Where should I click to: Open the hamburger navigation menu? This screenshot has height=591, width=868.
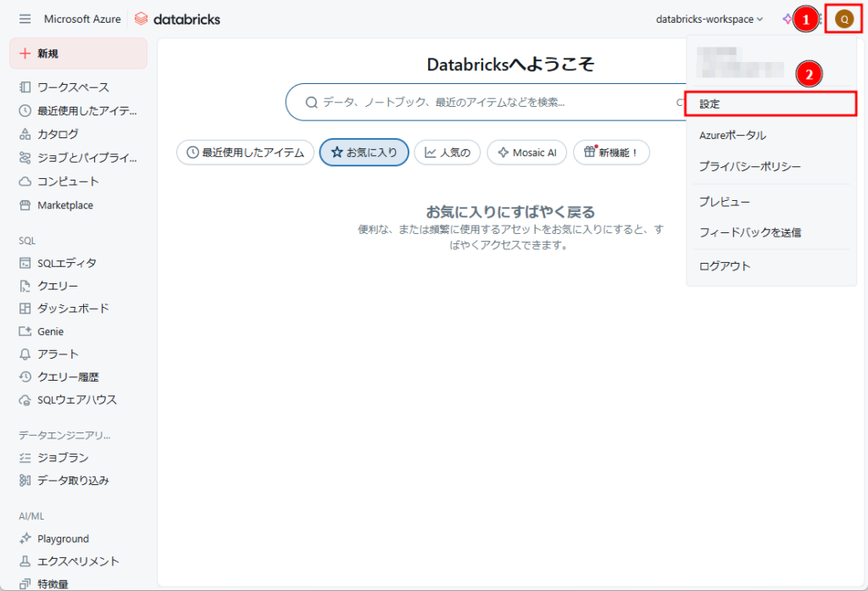25,19
